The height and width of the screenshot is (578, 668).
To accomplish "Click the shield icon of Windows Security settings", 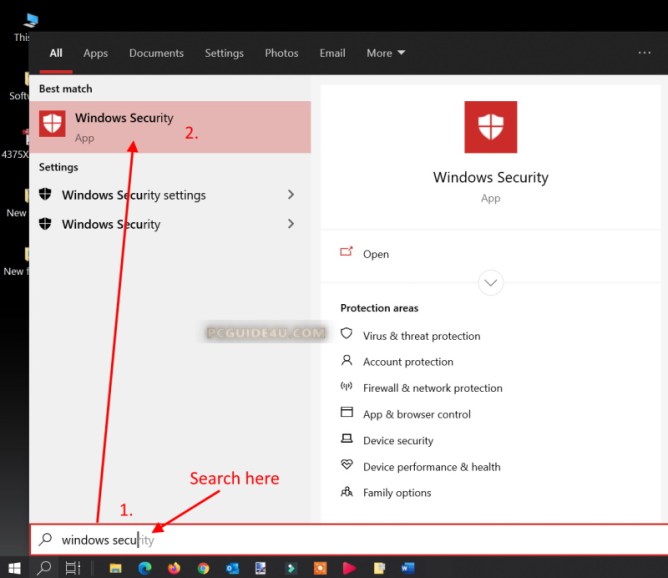I will coord(45,195).
